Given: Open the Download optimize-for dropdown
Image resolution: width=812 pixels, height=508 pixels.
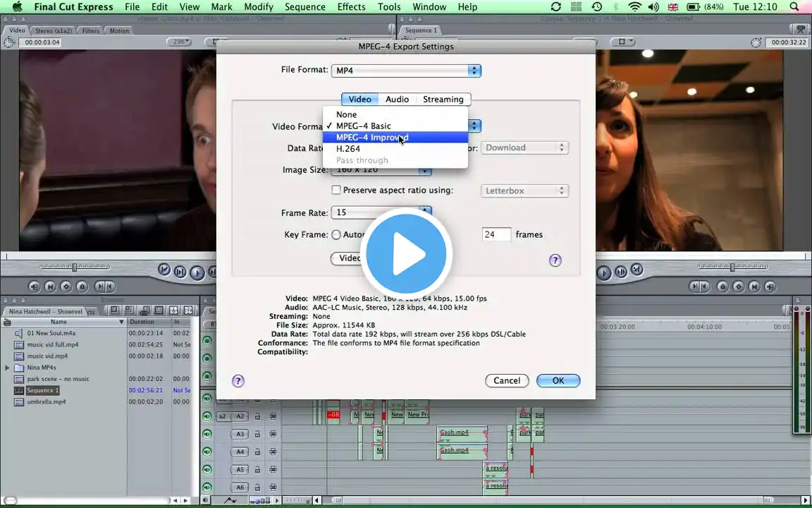Looking at the screenshot, I should (x=524, y=147).
